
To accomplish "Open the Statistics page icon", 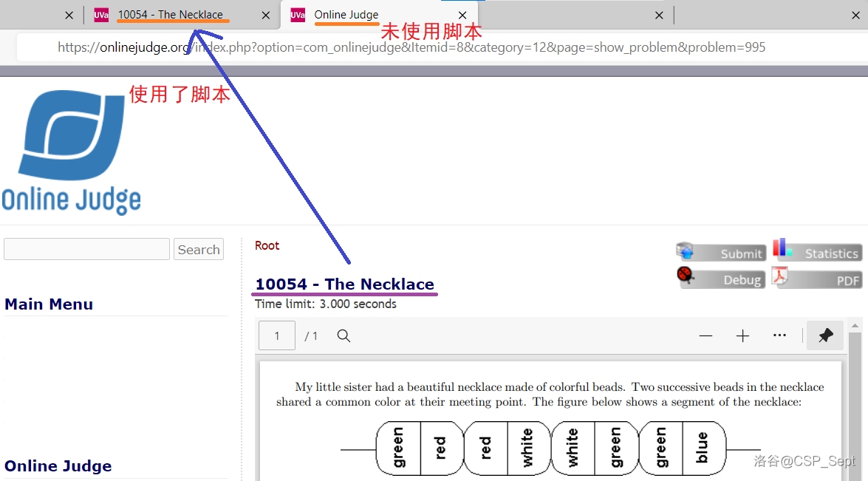I will coord(818,253).
